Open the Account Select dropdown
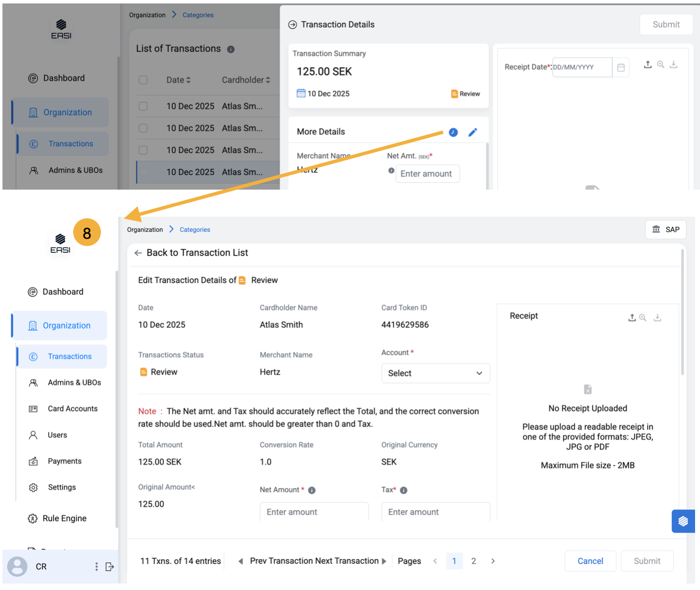This screenshot has height=590, width=700. [x=435, y=373]
